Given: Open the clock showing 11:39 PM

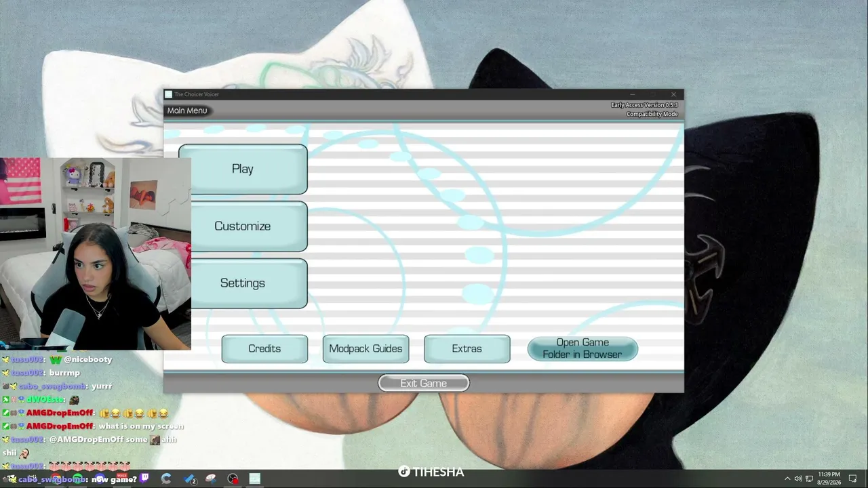Looking at the screenshot, I should (829, 479).
